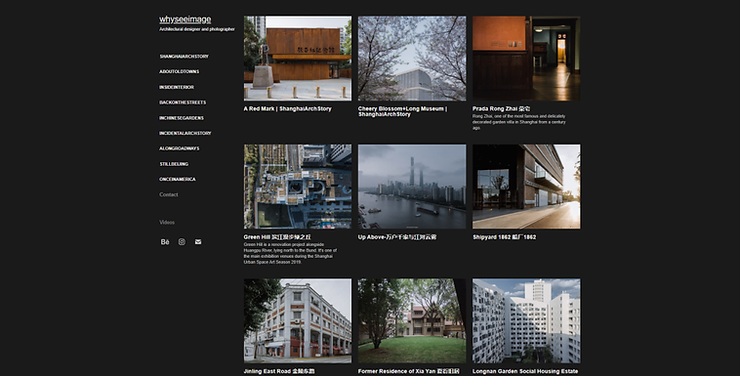Go to STILLBEIJING section

[174, 164]
